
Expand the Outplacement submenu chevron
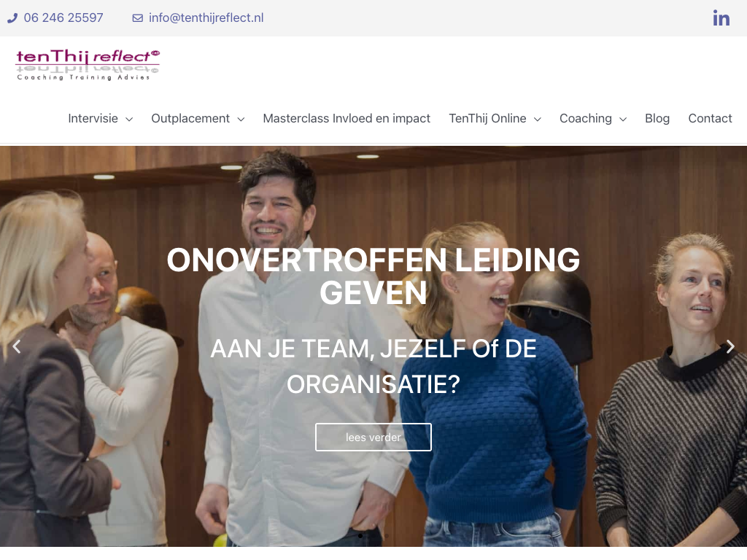pos(241,119)
